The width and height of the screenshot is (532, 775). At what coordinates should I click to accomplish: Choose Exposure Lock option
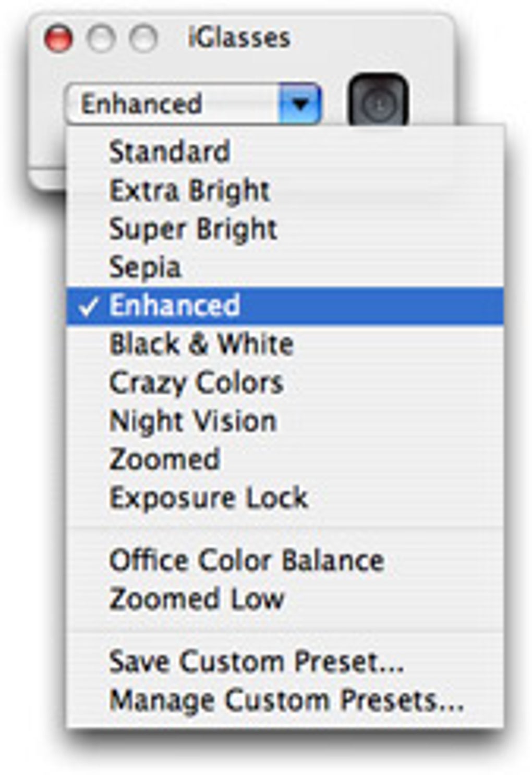285,498
